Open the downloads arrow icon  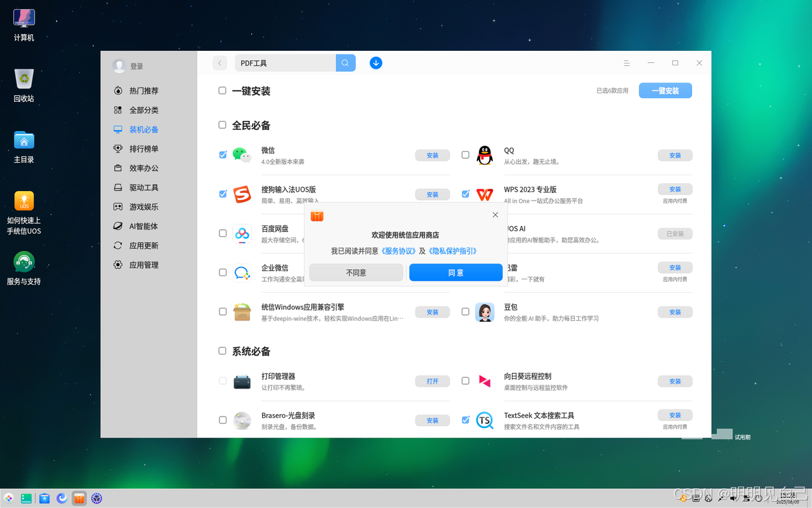pos(376,63)
